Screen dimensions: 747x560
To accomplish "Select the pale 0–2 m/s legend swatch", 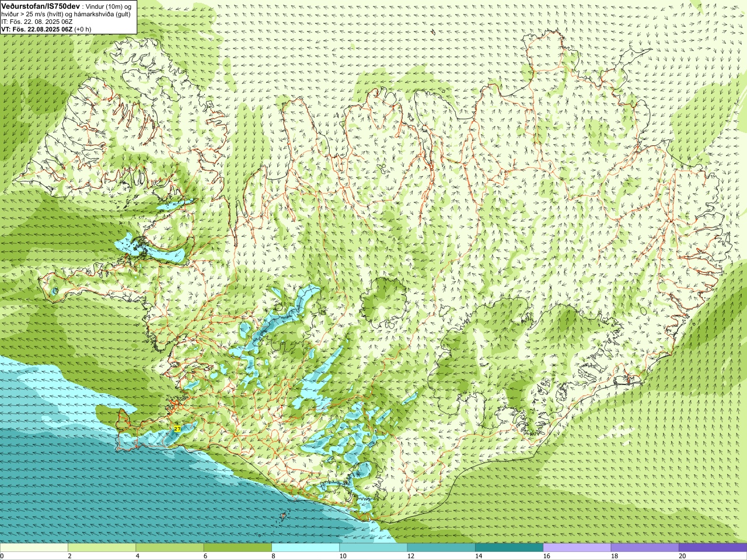I will tap(34, 547).
